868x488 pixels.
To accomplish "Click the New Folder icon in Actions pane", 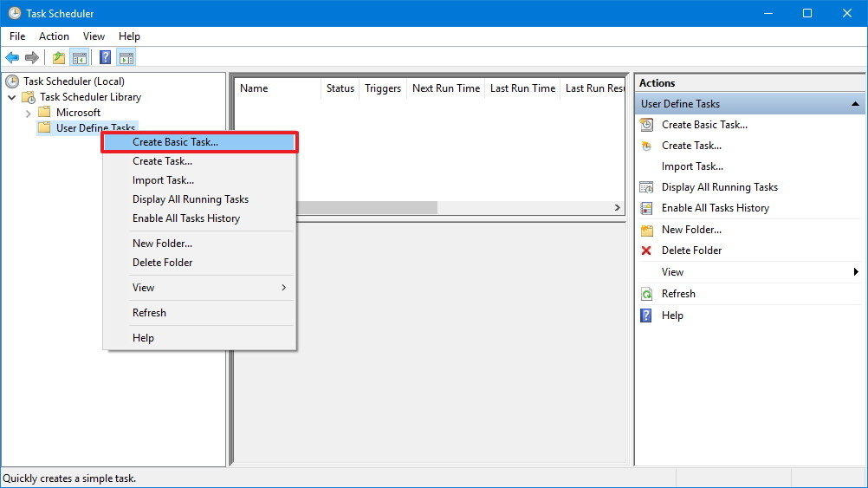I will 646,230.
